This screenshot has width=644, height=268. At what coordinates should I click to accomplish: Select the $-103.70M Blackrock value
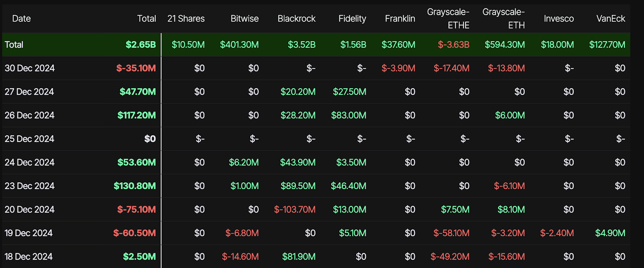coord(295,209)
